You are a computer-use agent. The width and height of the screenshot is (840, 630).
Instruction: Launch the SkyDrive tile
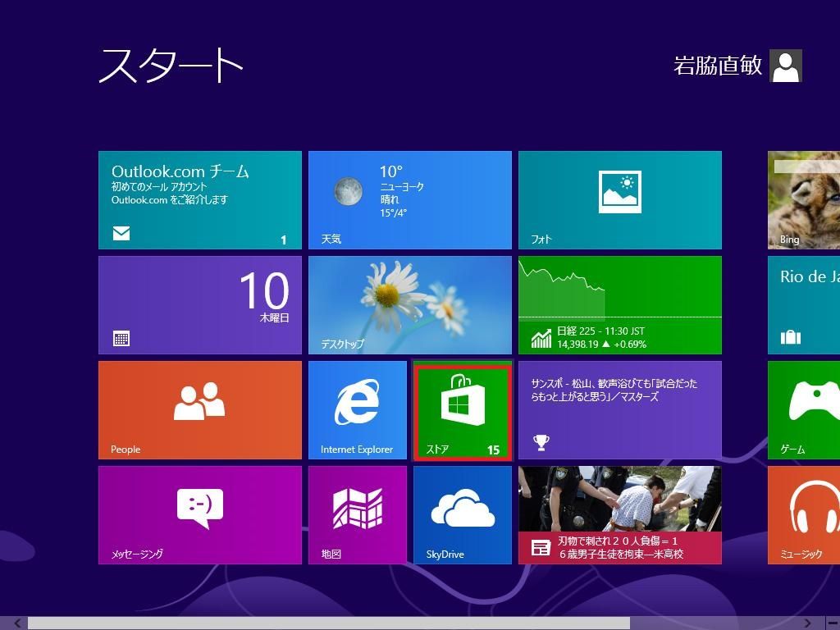[x=463, y=515]
